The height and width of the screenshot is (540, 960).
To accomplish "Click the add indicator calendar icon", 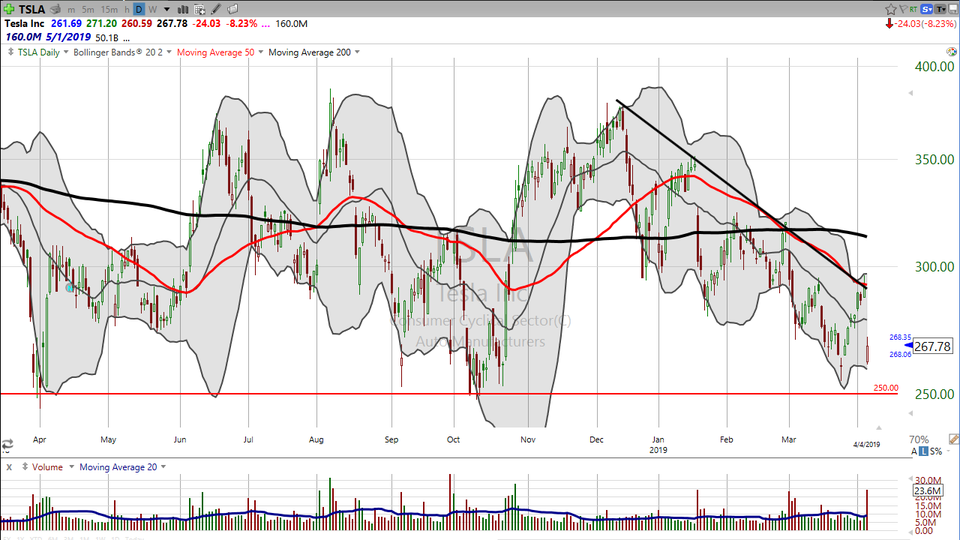I will 200,9.
